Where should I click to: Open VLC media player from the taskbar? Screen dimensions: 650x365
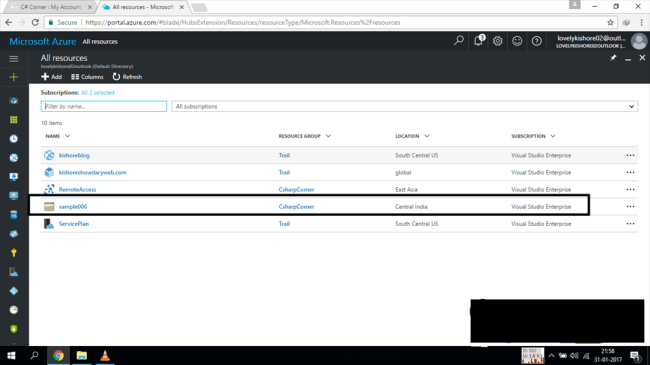(105, 355)
